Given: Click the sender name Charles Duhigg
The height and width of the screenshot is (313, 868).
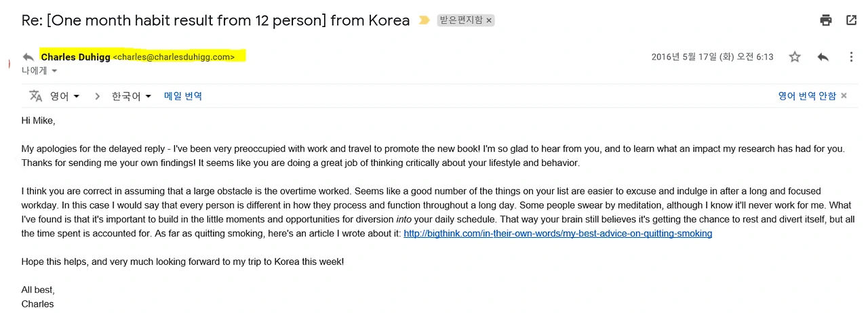Looking at the screenshot, I should click(75, 57).
